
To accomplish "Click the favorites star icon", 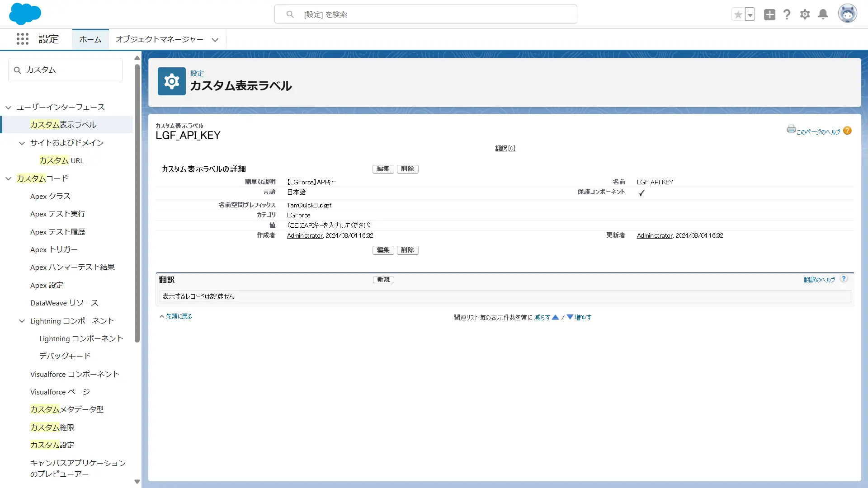I will [738, 14].
